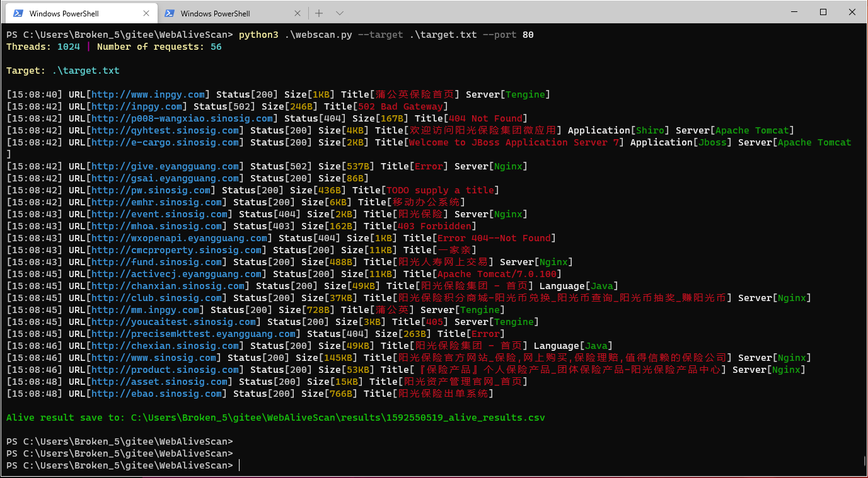Click title text 403 Forbidden
The height and width of the screenshot is (478, 868).
(434, 226)
